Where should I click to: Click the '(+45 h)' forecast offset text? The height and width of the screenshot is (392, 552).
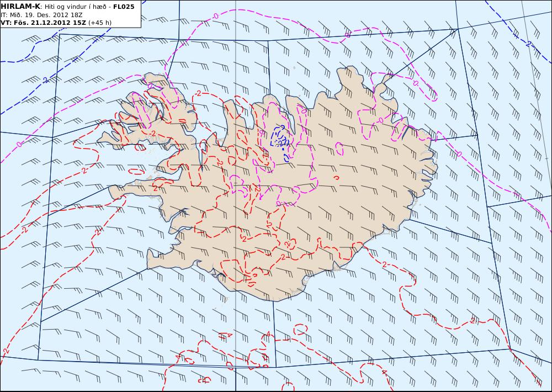[x=99, y=23]
